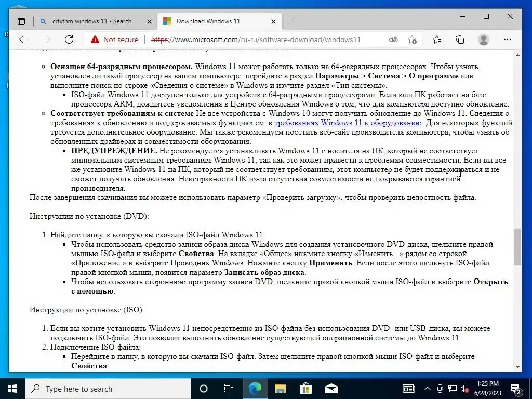
Task: Refresh the Download Windows 11 page
Action: point(69,39)
